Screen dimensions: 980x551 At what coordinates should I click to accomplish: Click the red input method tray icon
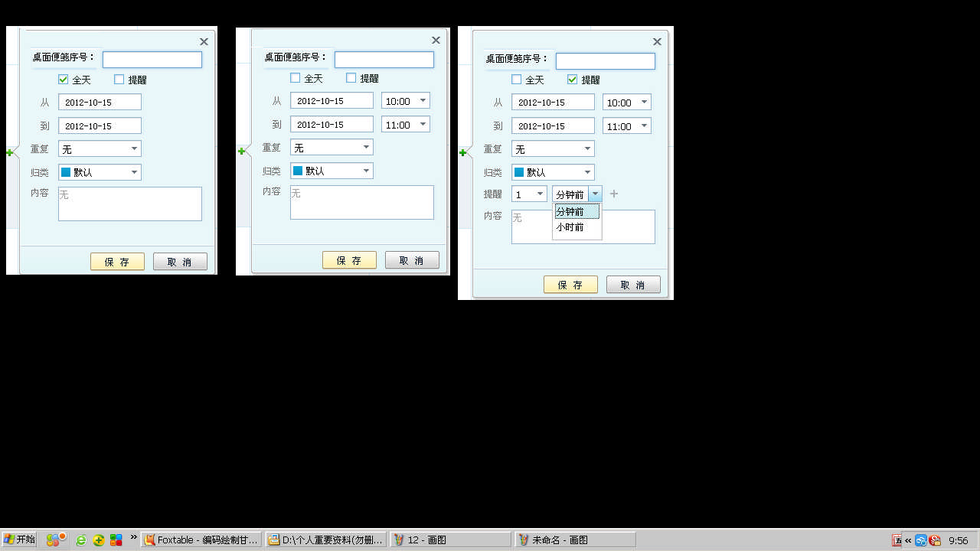tap(897, 540)
